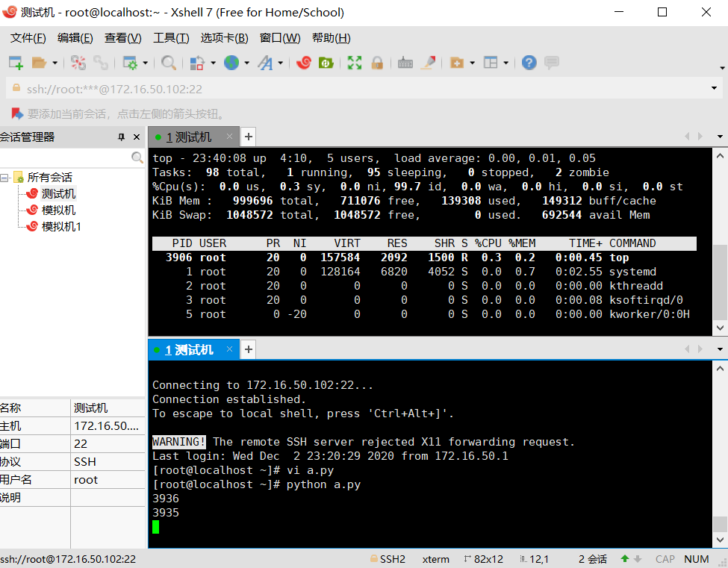The height and width of the screenshot is (568, 728).
Task: Select the 模拟机 session in the tree
Action: [x=58, y=210]
